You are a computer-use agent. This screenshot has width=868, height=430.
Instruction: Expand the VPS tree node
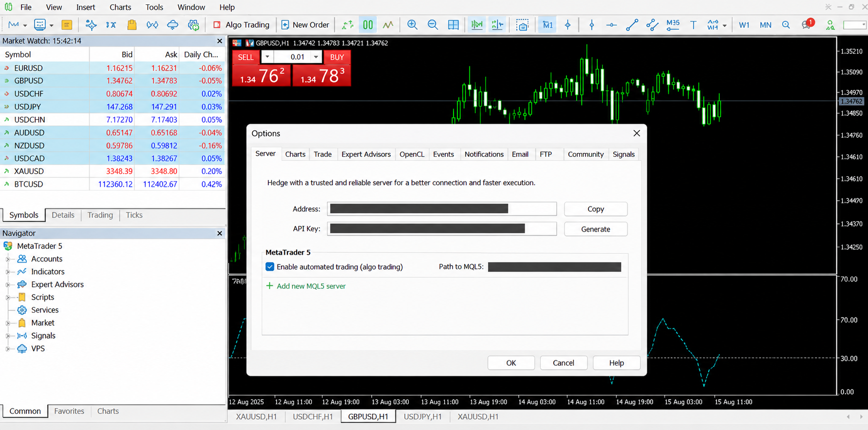coord(8,349)
